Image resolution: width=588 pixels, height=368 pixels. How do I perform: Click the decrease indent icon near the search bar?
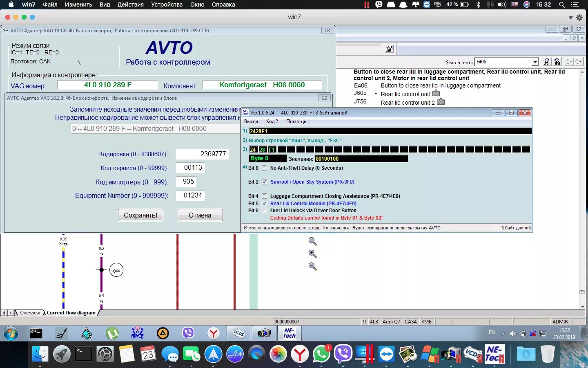click(570, 62)
